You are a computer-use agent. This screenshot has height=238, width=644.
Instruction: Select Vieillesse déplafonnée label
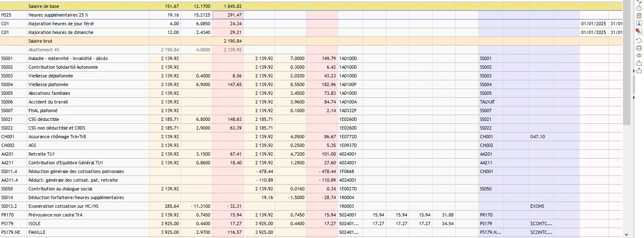coord(50,76)
